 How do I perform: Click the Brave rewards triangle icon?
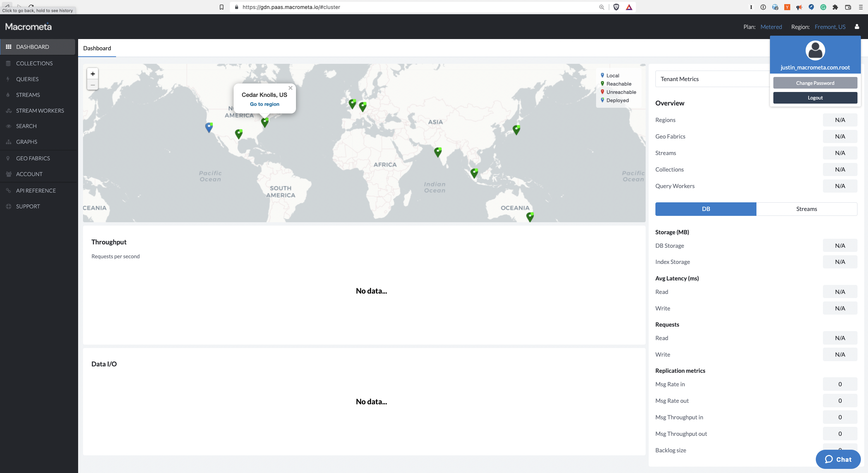[x=629, y=7]
